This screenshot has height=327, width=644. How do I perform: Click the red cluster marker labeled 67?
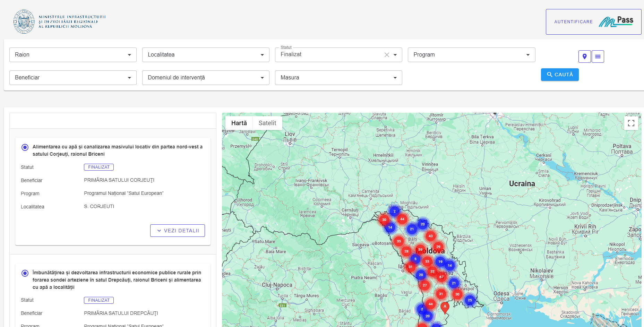pyautogui.click(x=441, y=277)
